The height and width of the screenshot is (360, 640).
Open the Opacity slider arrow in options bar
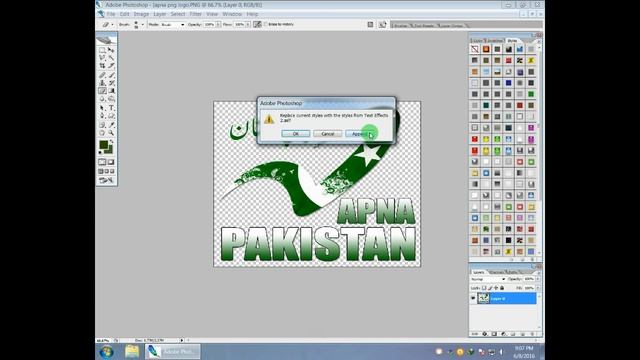coord(218,24)
